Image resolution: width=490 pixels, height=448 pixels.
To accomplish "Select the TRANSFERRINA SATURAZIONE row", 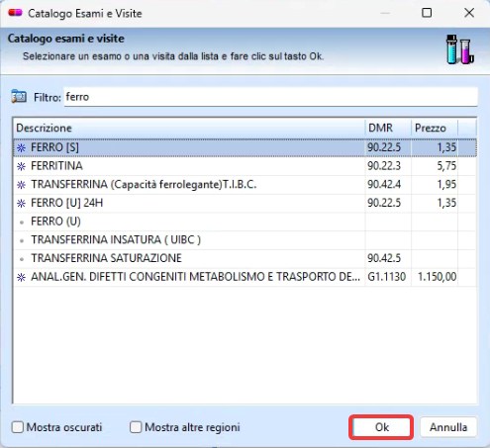I will [x=245, y=258].
